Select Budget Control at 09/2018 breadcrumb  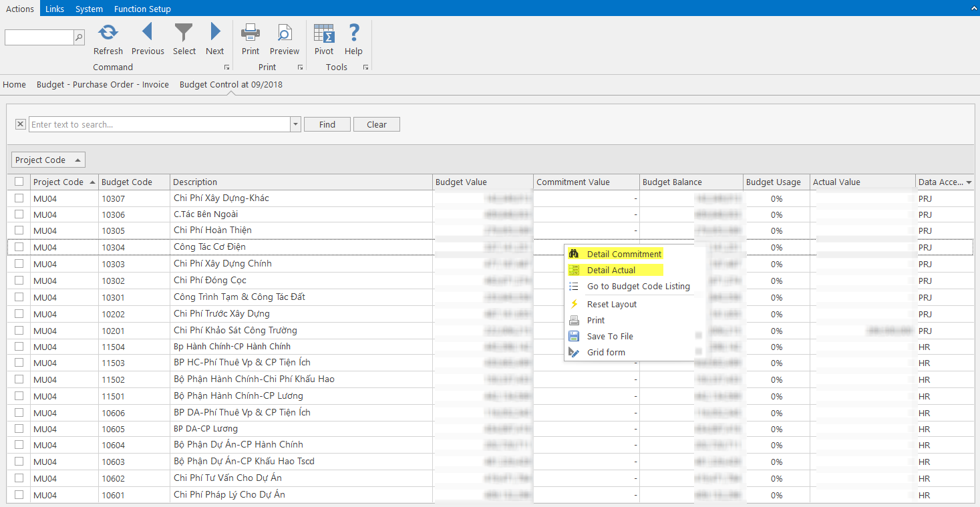[231, 85]
